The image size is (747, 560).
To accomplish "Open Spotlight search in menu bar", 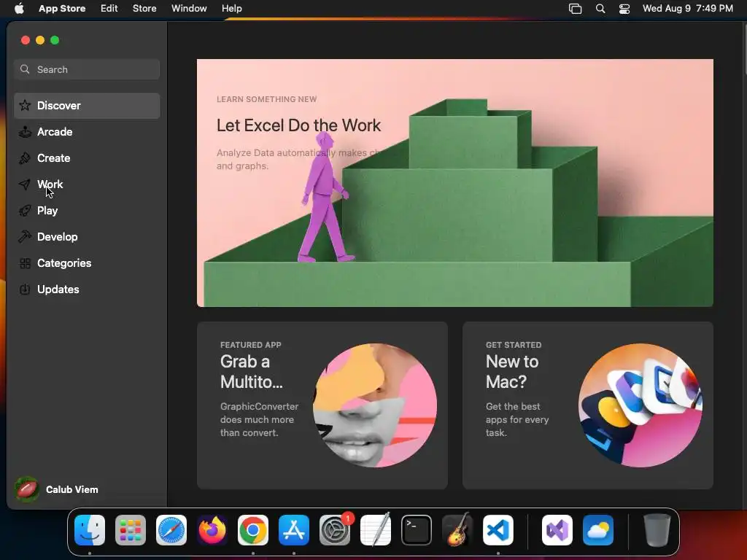I will [x=600, y=9].
